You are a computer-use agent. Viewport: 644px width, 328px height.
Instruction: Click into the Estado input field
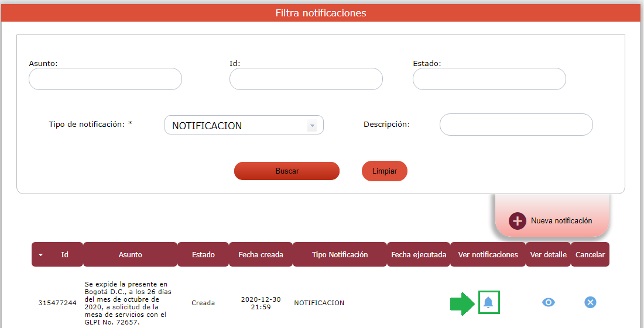pos(489,79)
